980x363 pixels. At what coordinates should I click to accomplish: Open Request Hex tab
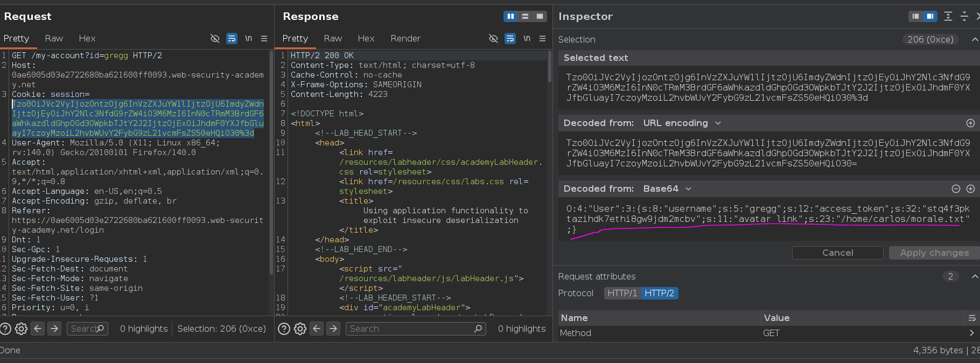pyautogui.click(x=87, y=38)
